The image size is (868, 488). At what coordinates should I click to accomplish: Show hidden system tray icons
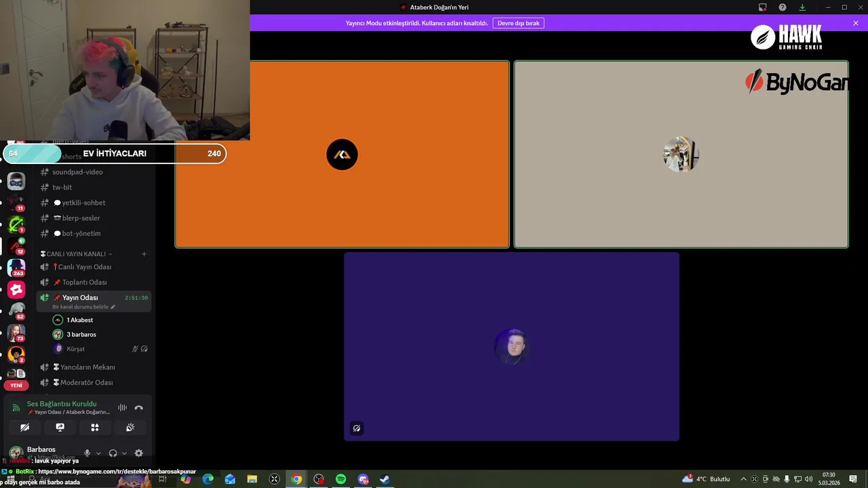click(x=743, y=479)
